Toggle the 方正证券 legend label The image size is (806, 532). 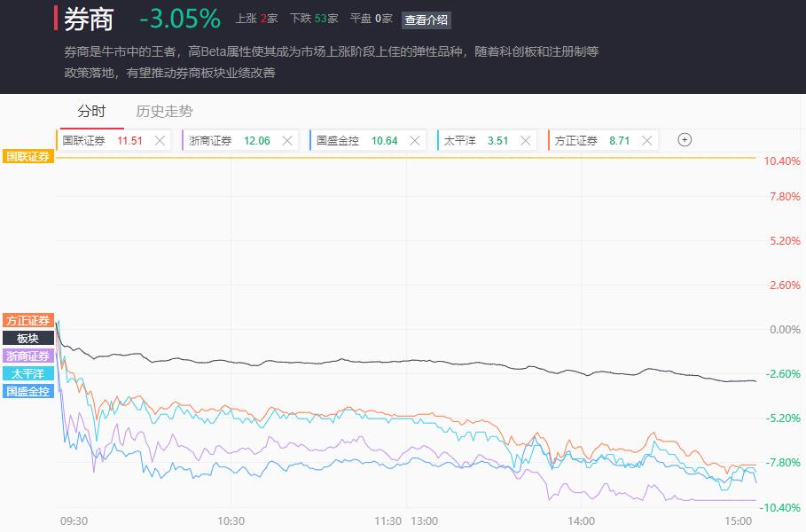28,320
